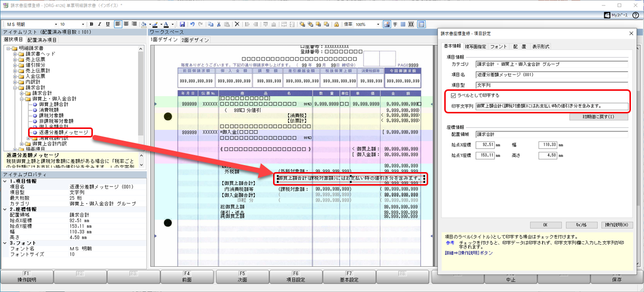Lock item position with padlock icon

[x=336, y=24]
